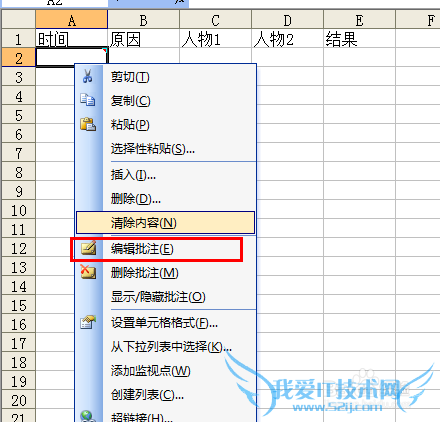This screenshot has width=440, height=422.
Task: Click the Copy pages icon
Action: [x=88, y=100]
